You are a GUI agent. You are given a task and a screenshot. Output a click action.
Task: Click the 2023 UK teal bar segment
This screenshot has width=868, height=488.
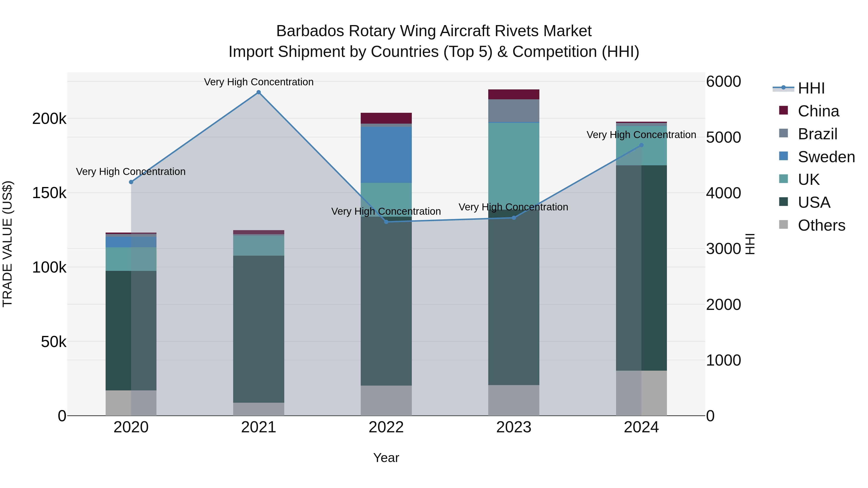[514, 166]
